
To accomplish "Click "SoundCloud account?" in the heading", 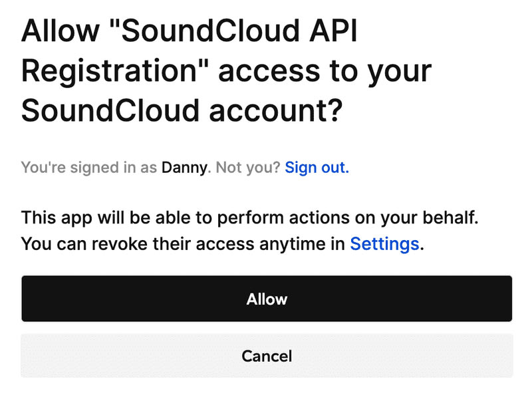I will 182,110.
